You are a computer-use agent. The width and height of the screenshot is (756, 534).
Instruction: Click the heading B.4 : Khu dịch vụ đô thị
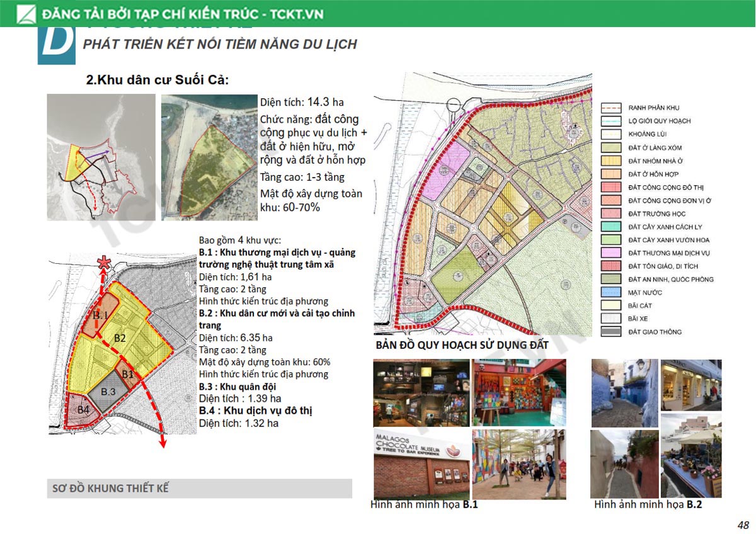click(x=256, y=411)
